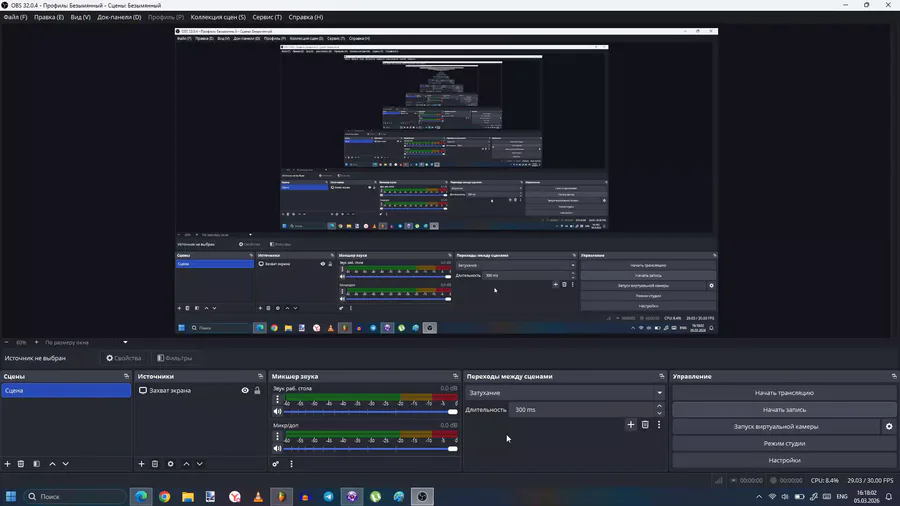Add a new scene with the plus icon

7,464
